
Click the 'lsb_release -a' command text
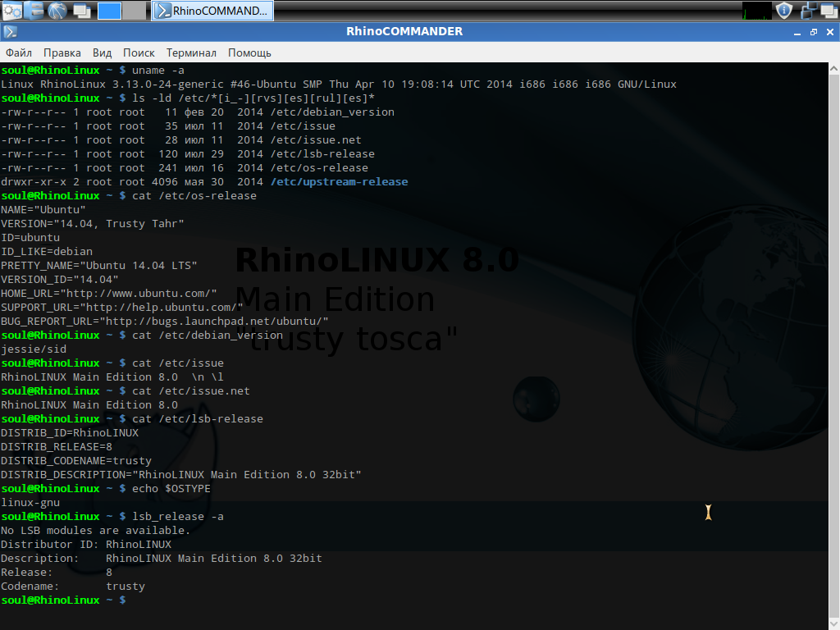coord(178,517)
